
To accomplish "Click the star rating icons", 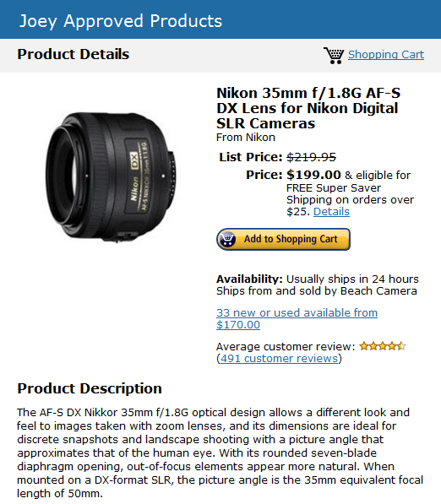I will coord(383,346).
